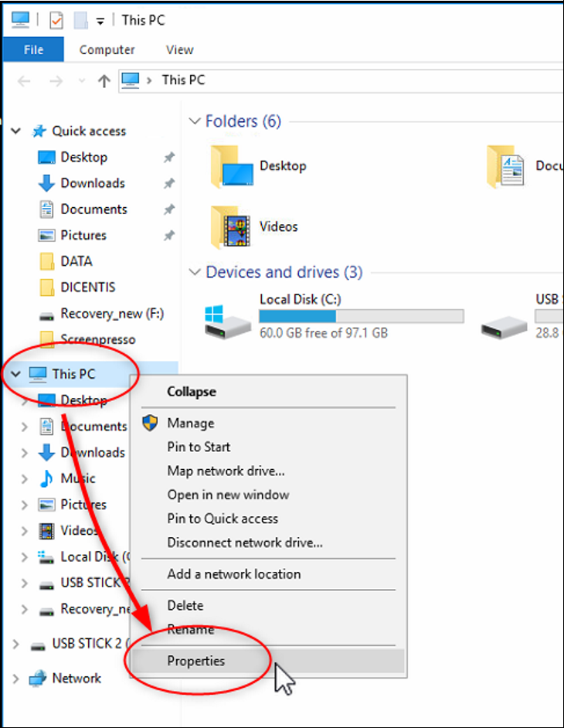Collapse the Quick access tree chevron
This screenshot has width=564, height=728.
tap(16, 131)
